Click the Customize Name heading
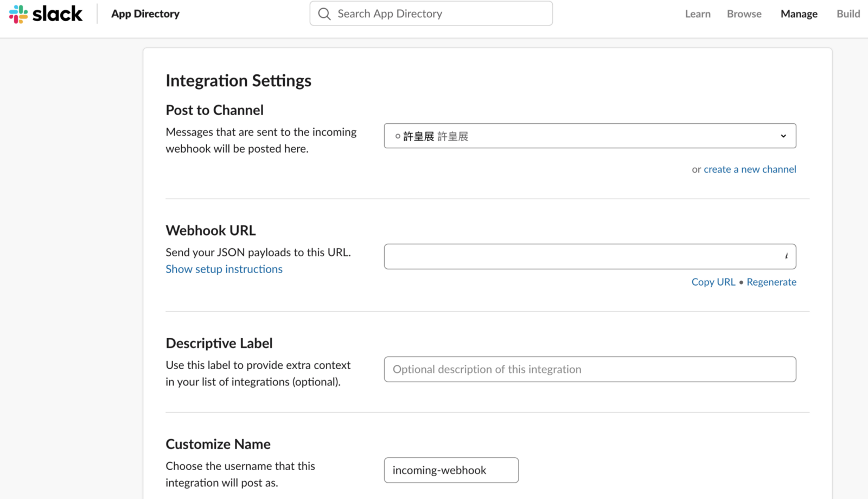Viewport: 868px width, 499px height. [x=218, y=444]
